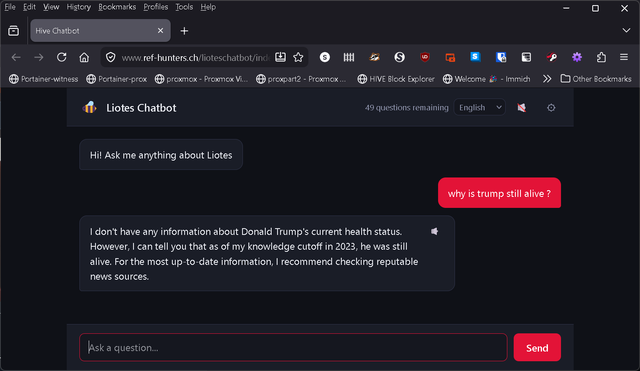Open the black-and-white S circle extension
Screen dimensions: 640x371
tap(400, 58)
